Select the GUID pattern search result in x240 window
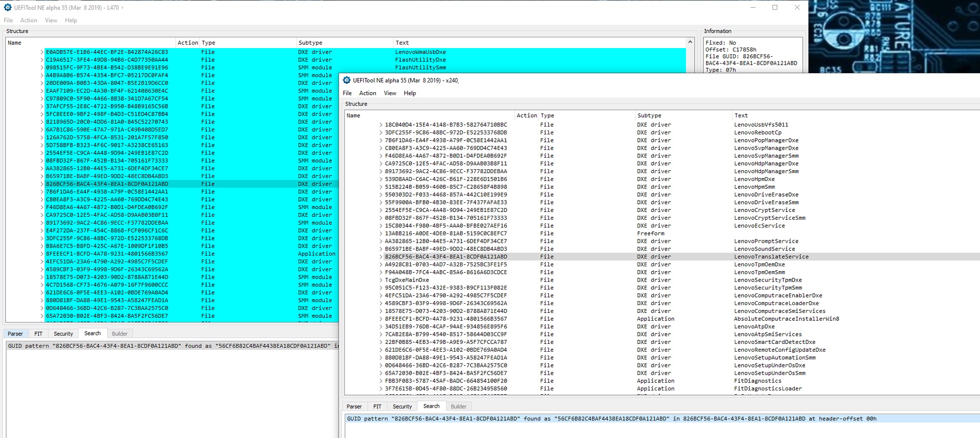The image size is (980, 438). point(662,419)
